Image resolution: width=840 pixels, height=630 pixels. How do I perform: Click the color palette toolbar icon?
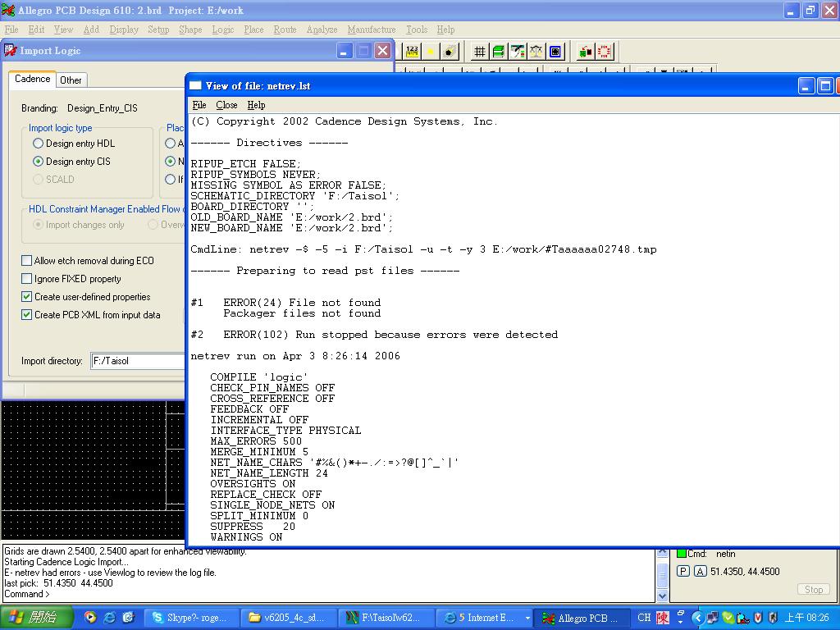coord(518,52)
